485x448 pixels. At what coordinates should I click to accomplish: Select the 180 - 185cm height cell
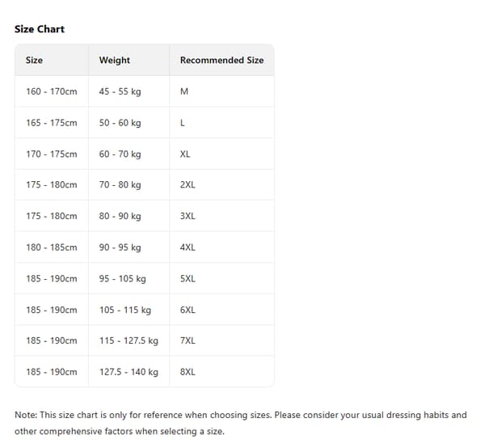tap(52, 247)
